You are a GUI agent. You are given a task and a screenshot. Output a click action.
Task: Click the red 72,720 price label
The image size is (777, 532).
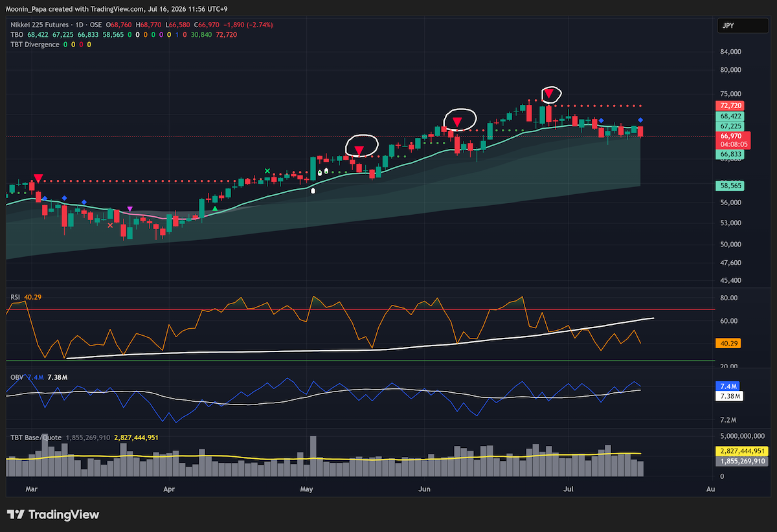click(730, 105)
